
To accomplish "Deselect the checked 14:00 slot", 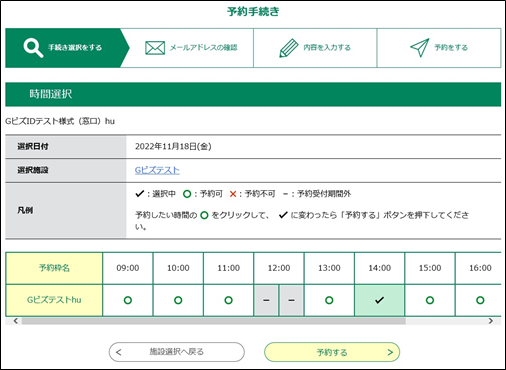I will click(x=379, y=300).
